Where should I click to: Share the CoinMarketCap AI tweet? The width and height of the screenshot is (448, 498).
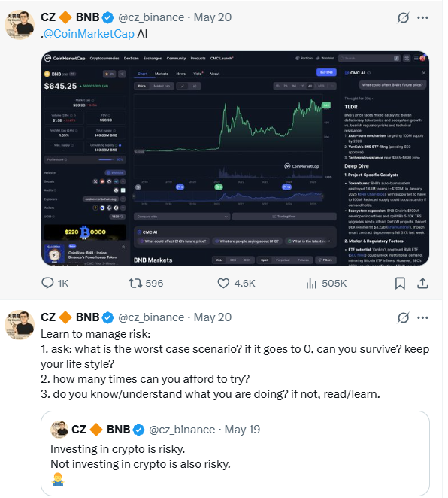point(422,283)
